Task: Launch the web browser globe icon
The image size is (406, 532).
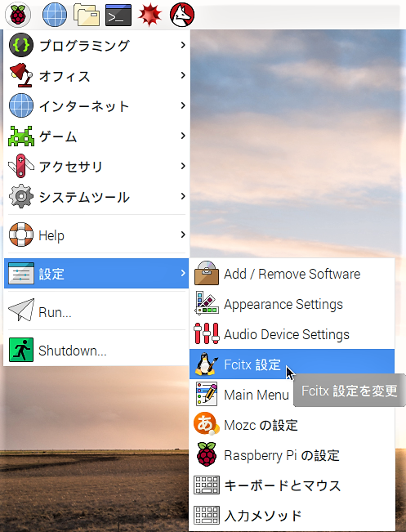Action: (55, 15)
